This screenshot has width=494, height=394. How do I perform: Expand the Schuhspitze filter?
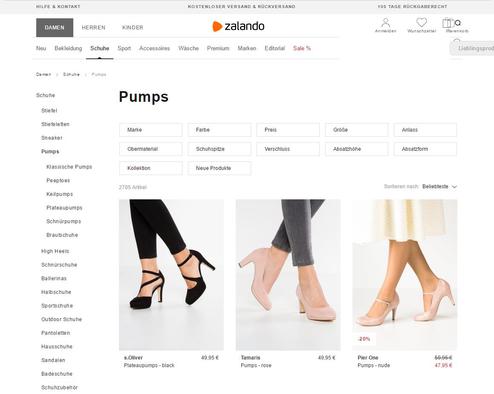(219, 149)
